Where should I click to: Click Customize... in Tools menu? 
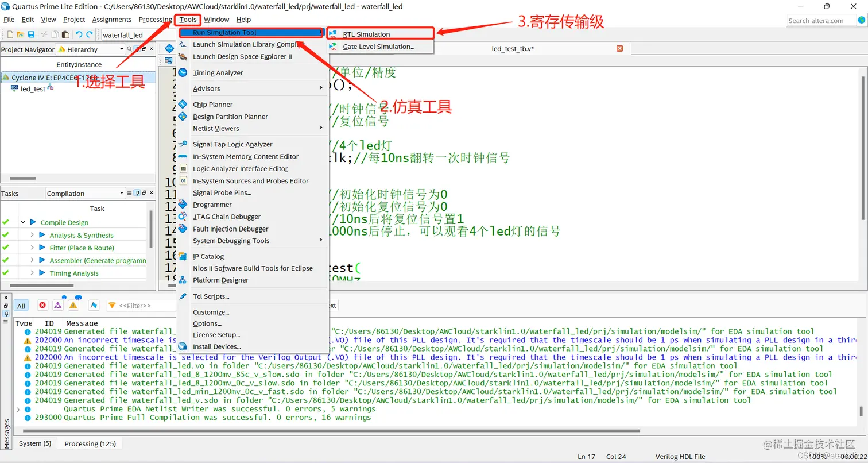[211, 312]
